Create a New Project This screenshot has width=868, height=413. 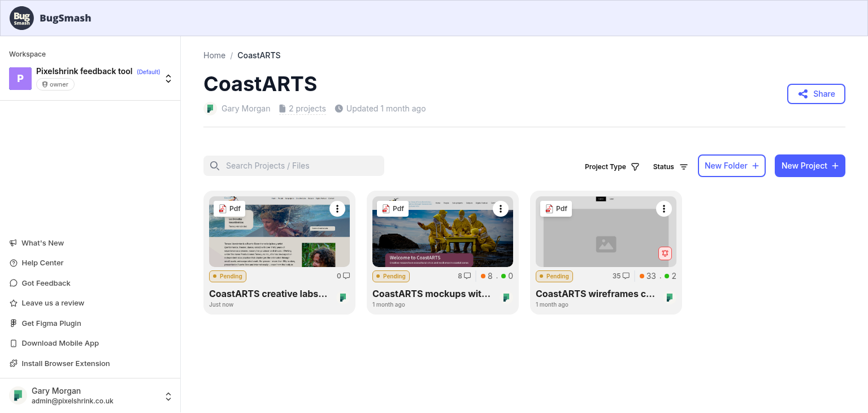pyautogui.click(x=810, y=166)
